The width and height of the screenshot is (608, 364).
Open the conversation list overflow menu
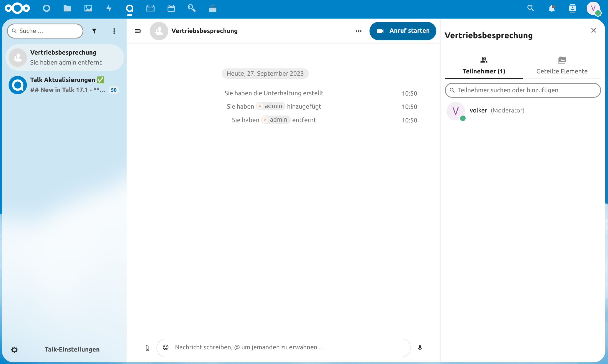(114, 31)
